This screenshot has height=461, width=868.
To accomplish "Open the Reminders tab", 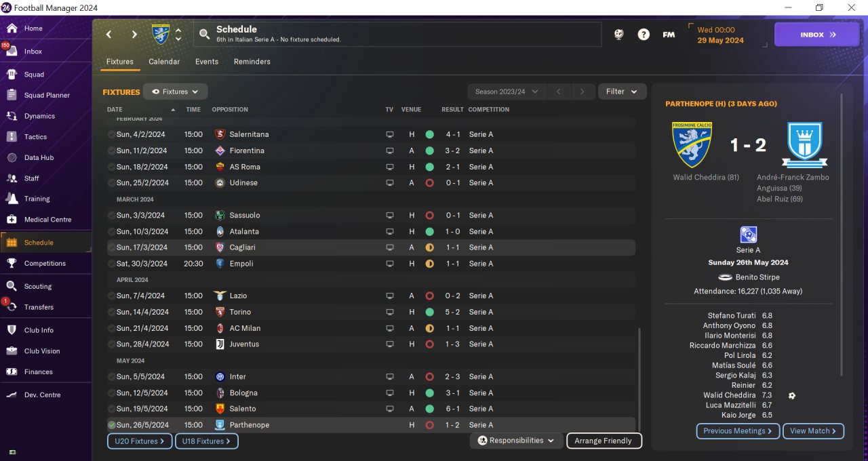I will point(252,62).
